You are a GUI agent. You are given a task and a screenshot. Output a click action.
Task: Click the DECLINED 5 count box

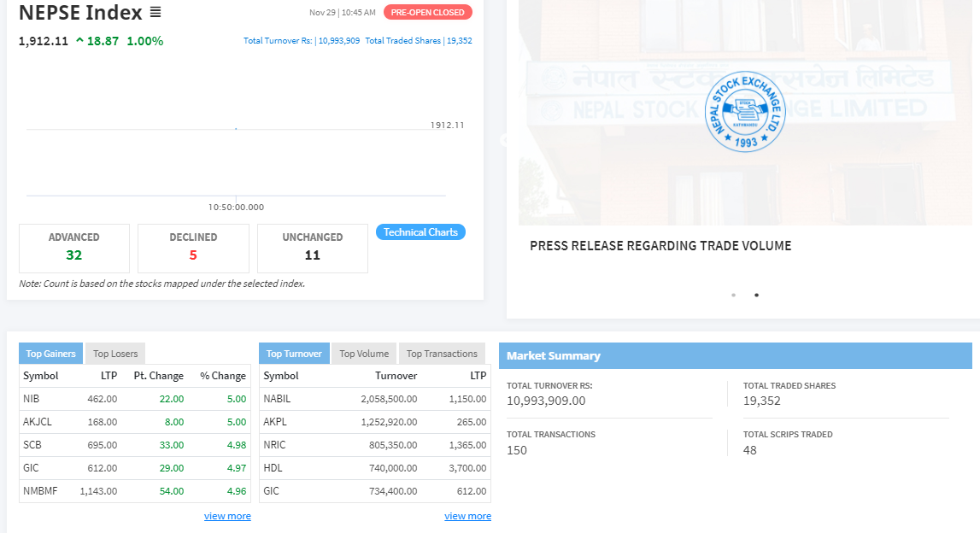(x=193, y=248)
